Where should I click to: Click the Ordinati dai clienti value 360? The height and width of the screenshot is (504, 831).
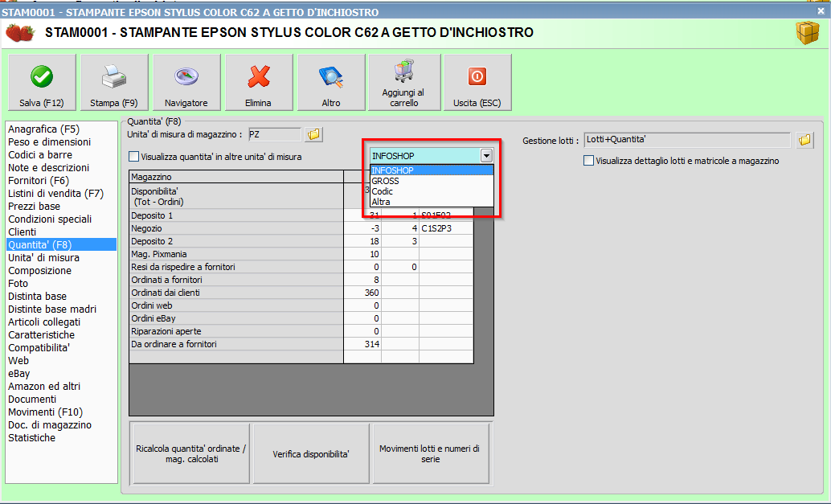(371, 293)
